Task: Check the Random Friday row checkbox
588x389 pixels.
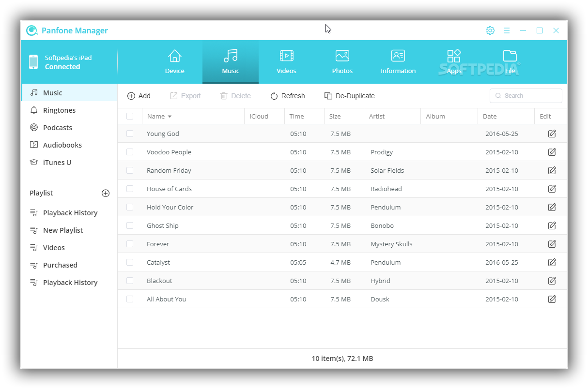Action: (130, 170)
